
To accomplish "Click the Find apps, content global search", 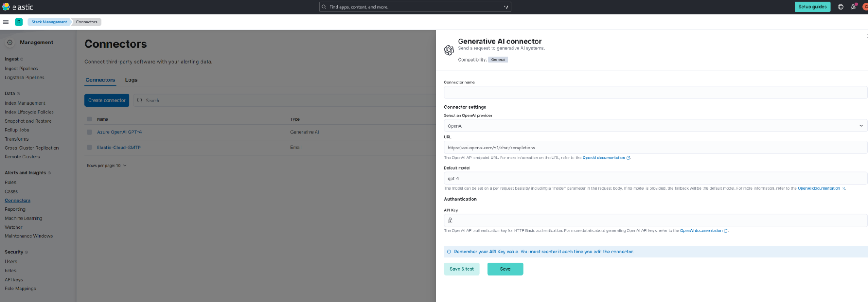I will tap(415, 7).
